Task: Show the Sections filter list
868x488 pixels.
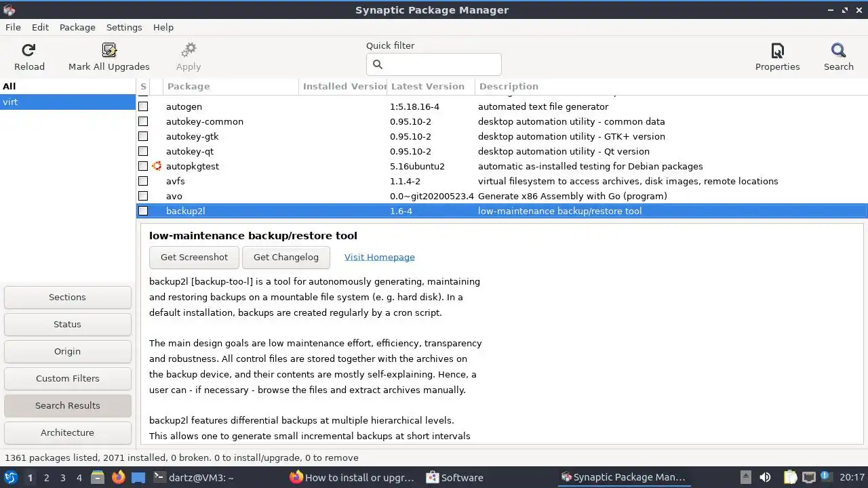Action: coord(67,297)
